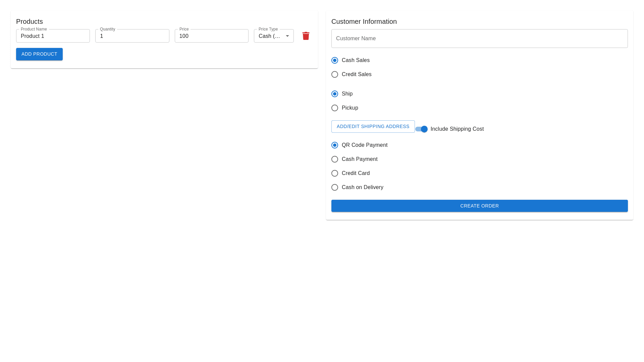Open Add/Edit Shipping Address dialog
The width and height of the screenshot is (644, 362).
click(373, 126)
